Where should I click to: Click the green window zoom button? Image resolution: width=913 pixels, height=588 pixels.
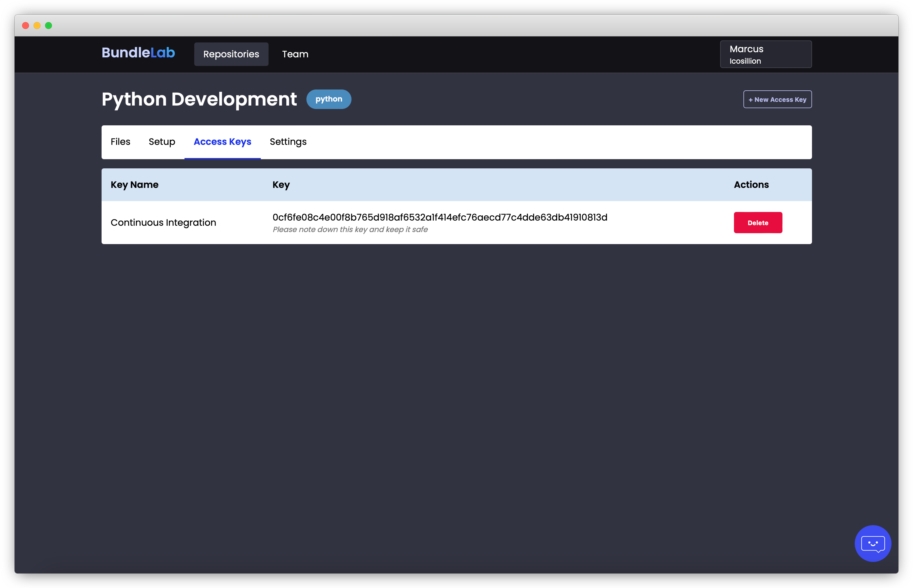pos(48,26)
